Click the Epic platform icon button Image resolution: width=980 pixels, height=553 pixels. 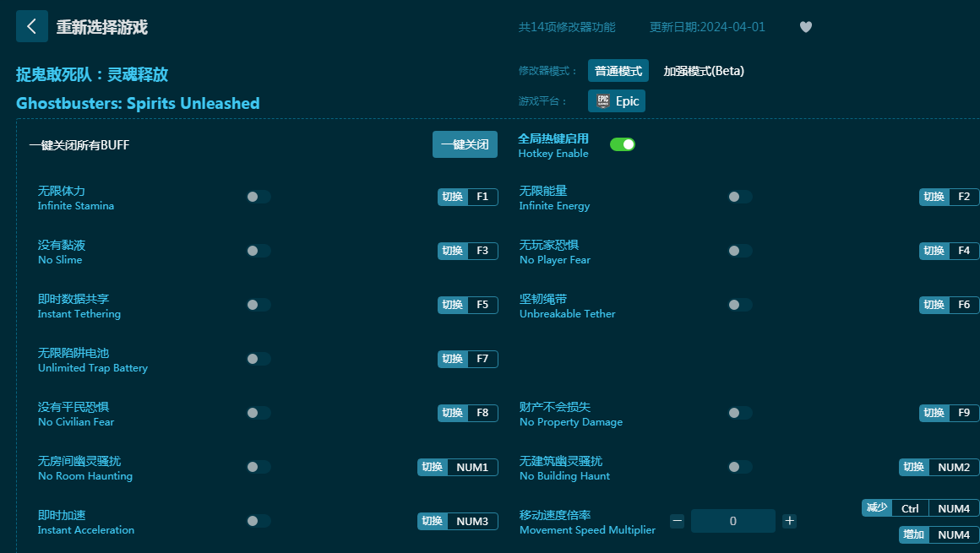pyautogui.click(x=616, y=101)
